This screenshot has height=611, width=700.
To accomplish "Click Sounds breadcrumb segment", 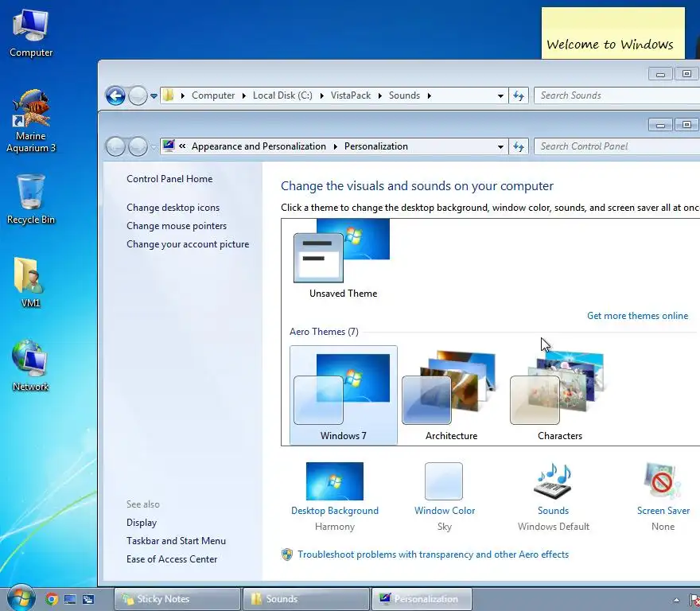I will tap(404, 95).
